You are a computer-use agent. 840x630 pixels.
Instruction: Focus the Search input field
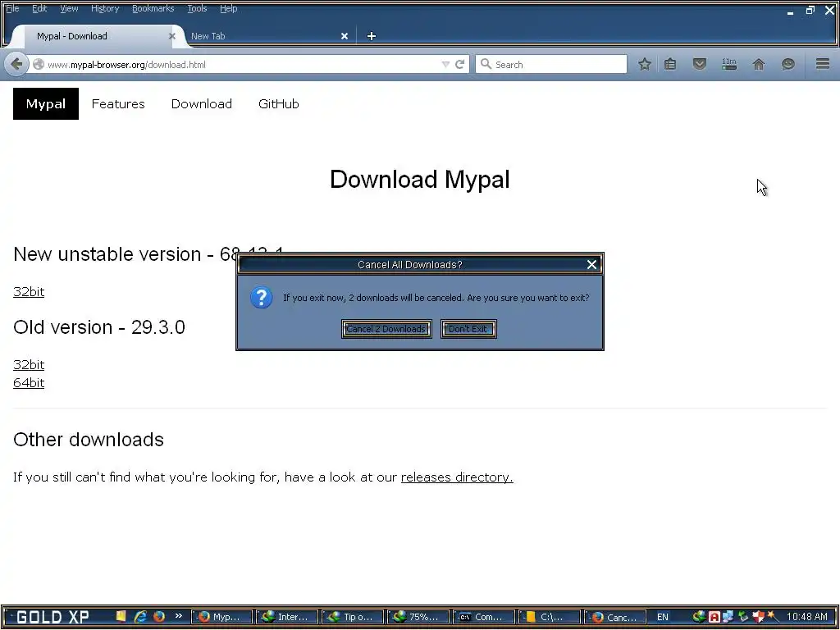[x=551, y=64]
